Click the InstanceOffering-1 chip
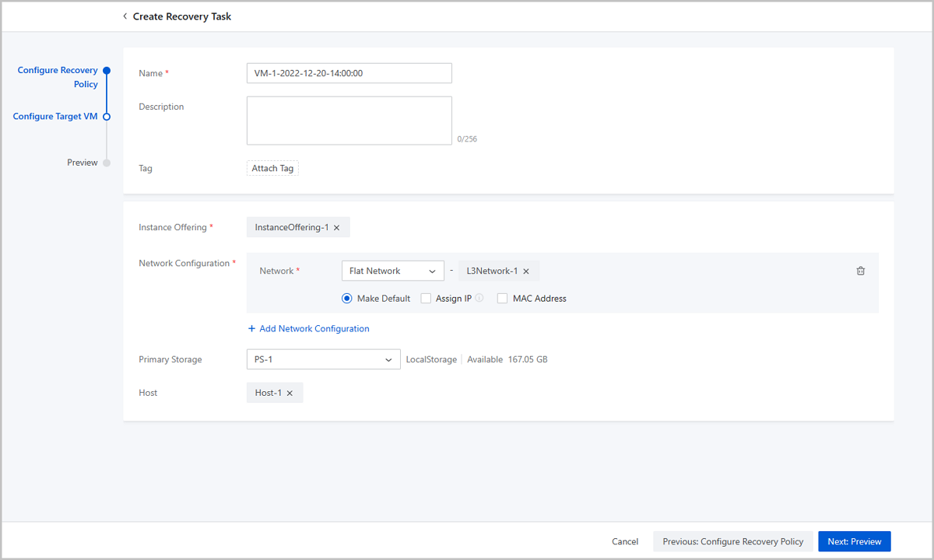 pyautogui.click(x=298, y=227)
